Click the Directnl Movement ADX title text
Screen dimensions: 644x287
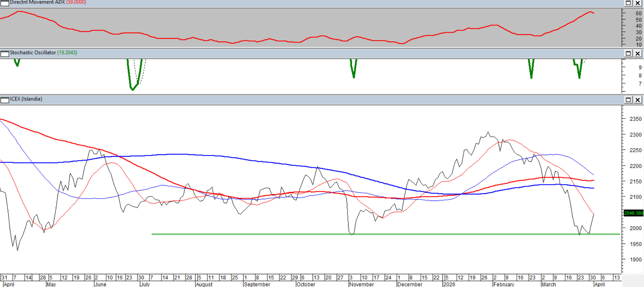37,2
